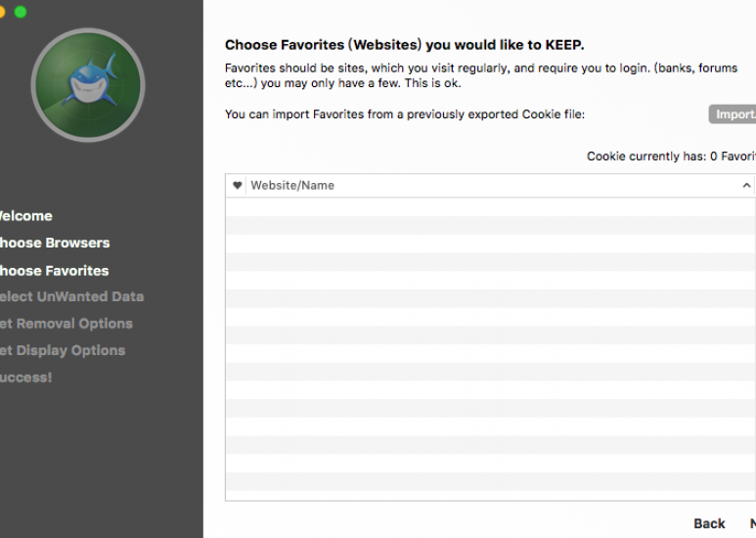Open the Import cookie file button
Image resolution: width=756 pixels, height=538 pixels.
(x=733, y=114)
